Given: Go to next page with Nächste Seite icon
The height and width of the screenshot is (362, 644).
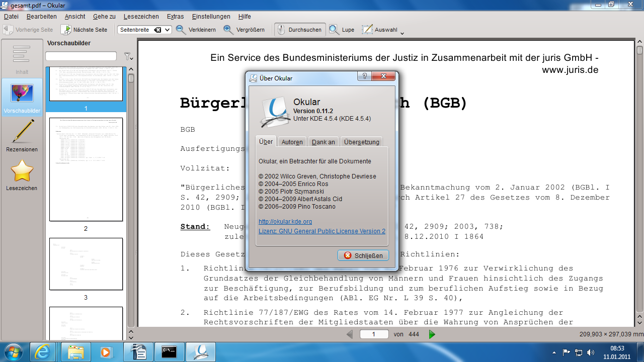Looking at the screenshot, I should [67, 29].
